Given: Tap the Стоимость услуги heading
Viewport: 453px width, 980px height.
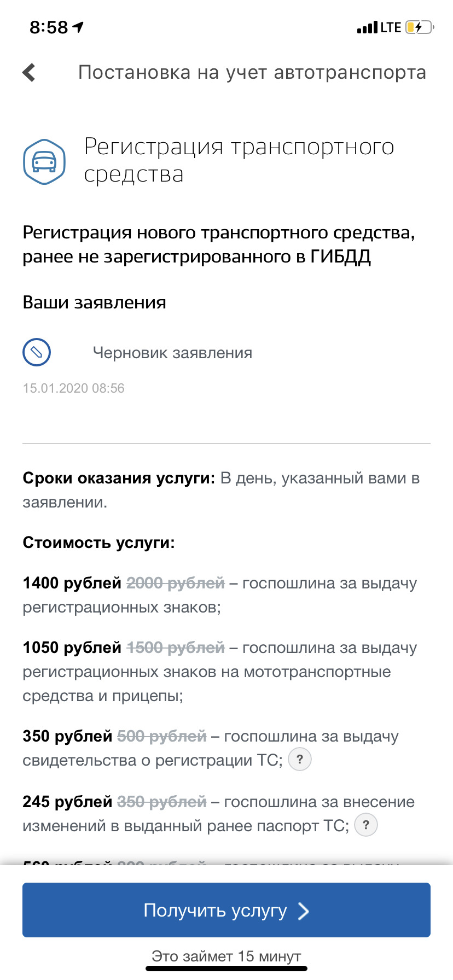Looking at the screenshot, I should tap(98, 542).
